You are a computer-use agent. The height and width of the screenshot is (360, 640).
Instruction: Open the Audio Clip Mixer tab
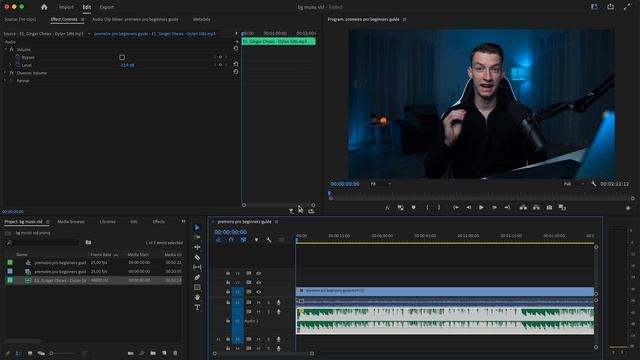pos(135,19)
